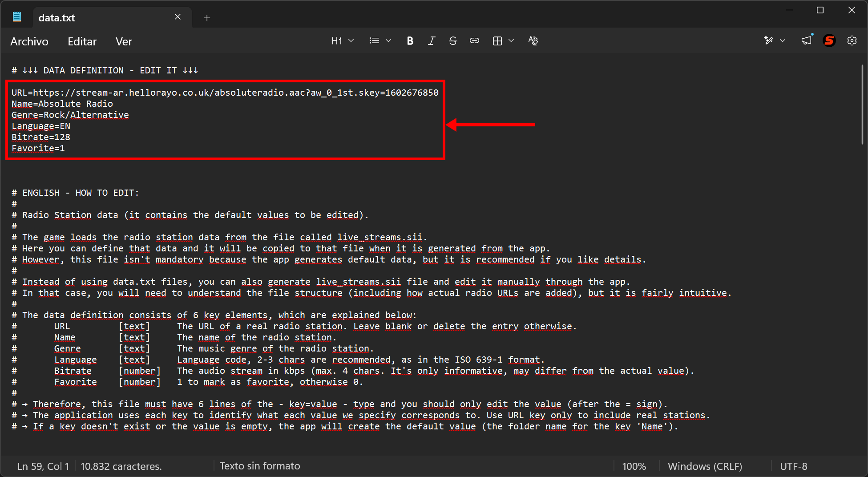Click the megaphone announcements icon
The image size is (868, 477).
click(807, 41)
